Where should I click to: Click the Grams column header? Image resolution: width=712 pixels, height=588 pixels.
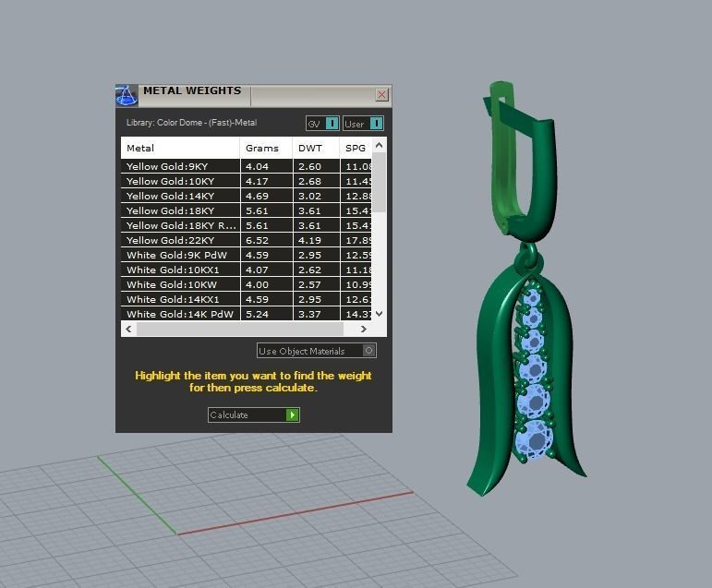click(x=266, y=148)
